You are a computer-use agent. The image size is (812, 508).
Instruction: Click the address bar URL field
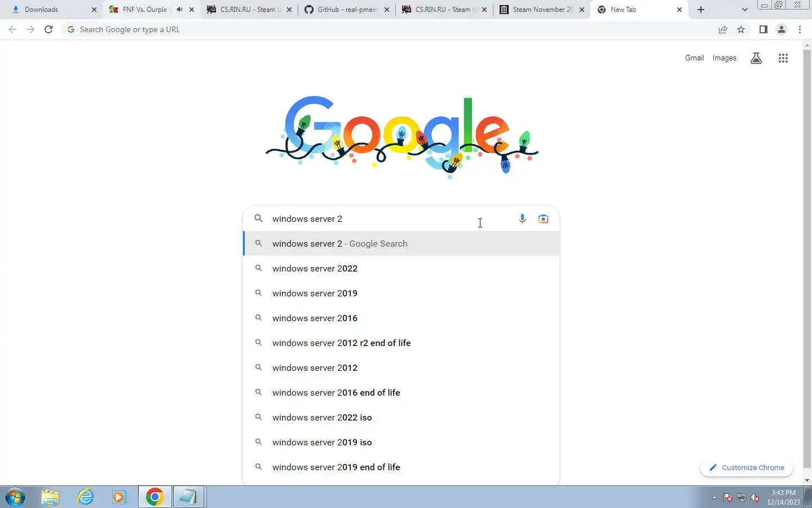tap(389, 29)
